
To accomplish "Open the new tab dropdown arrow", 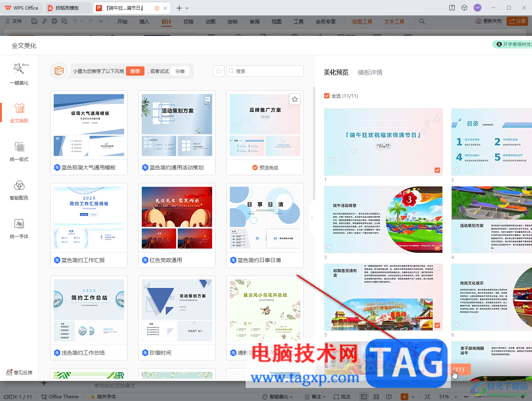I will click(187, 8).
